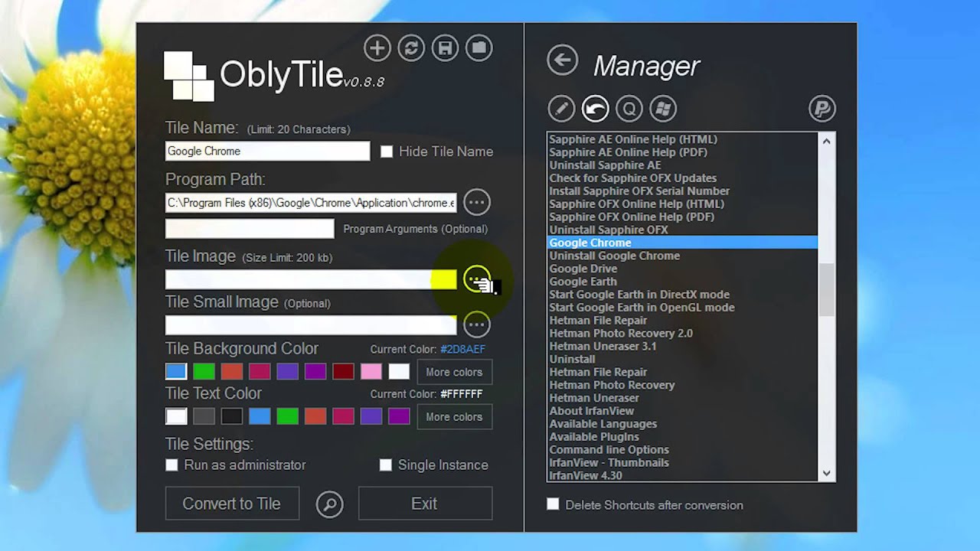
Task: Click the plus icon to add new tile
Action: pos(377,48)
